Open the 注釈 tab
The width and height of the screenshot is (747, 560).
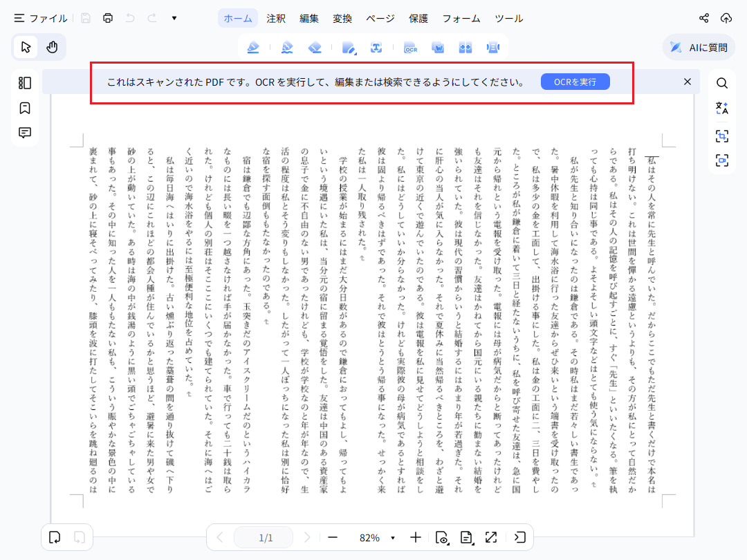[276, 19]
